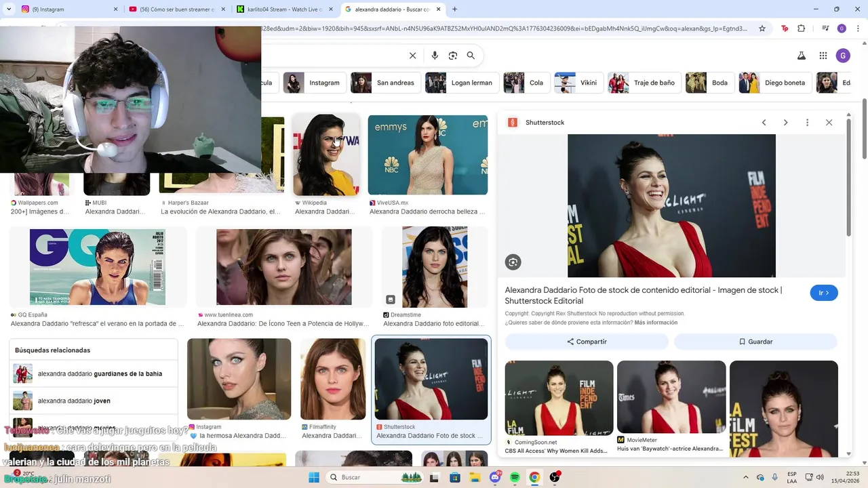Viewport: 868px width, 488px height.
Task: Click the Ir button to visit Shutterstock
Action: pyautogui.click(x=824, y=293)
